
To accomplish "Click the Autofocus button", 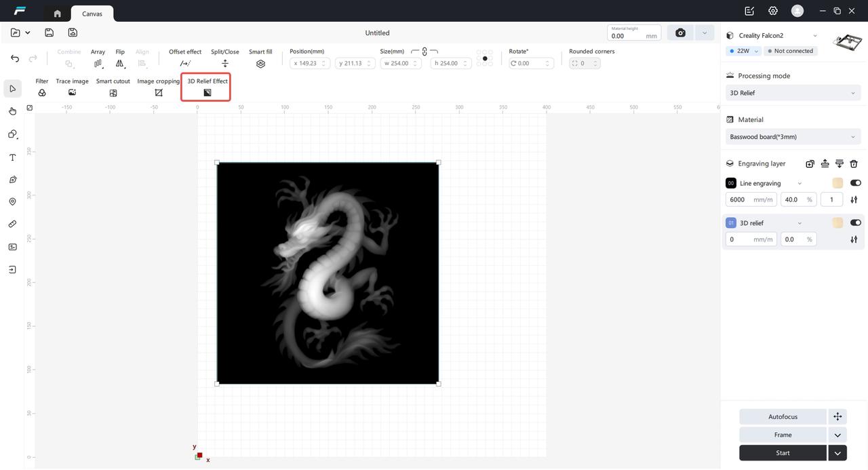I will pyautogui.click(x=783, y=417).
